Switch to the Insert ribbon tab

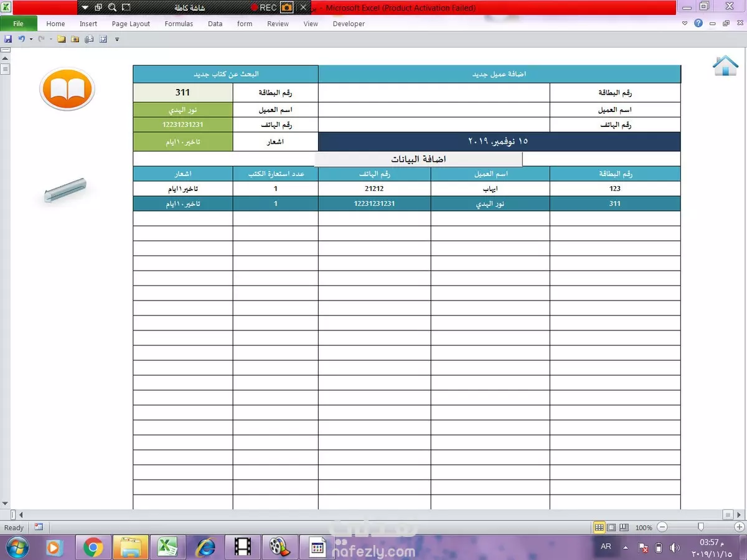(x=88, y=24)
